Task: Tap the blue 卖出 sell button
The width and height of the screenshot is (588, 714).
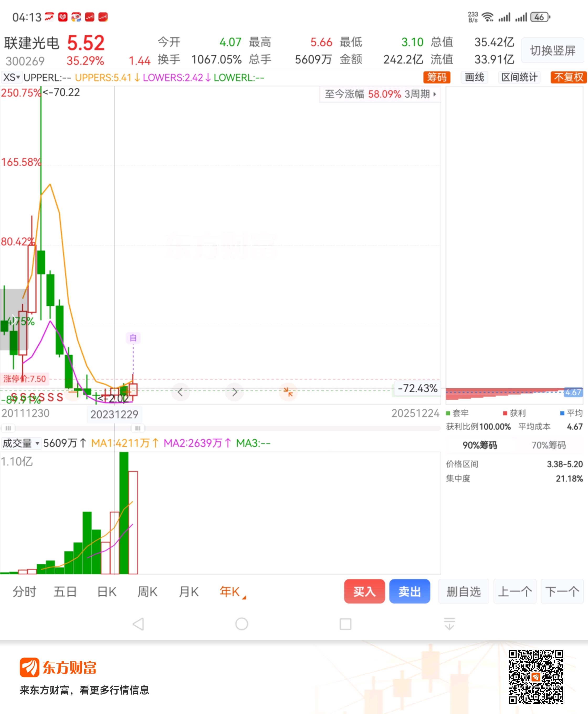Action: coord(409,591)
